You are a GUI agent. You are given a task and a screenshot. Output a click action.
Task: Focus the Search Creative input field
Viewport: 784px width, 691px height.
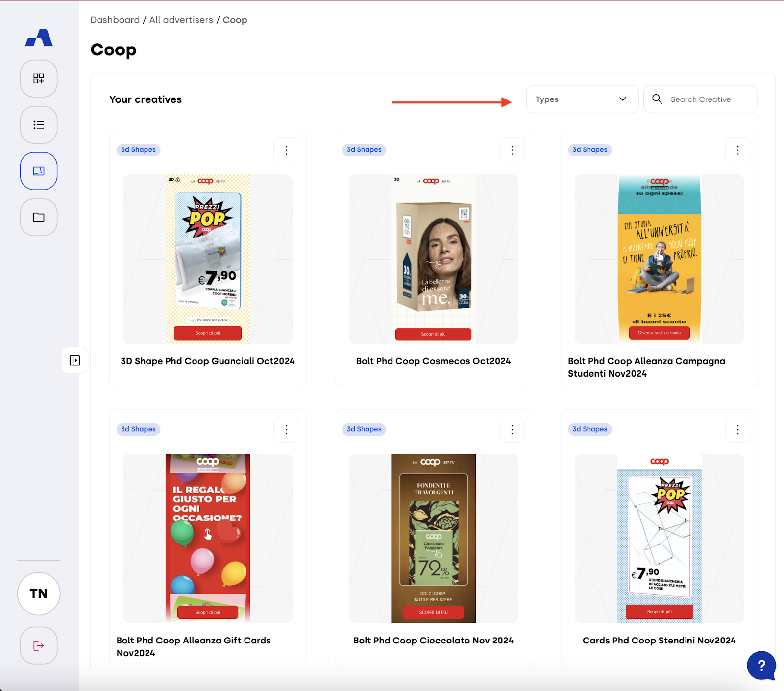pos(700,99)
